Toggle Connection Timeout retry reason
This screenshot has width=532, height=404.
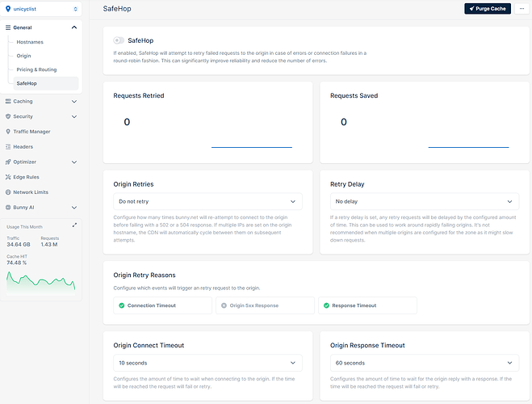tap(162, 305)
